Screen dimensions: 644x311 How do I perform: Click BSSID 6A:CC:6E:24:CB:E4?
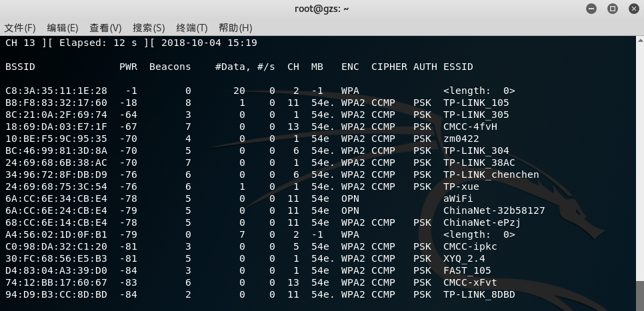click(56, 210)
